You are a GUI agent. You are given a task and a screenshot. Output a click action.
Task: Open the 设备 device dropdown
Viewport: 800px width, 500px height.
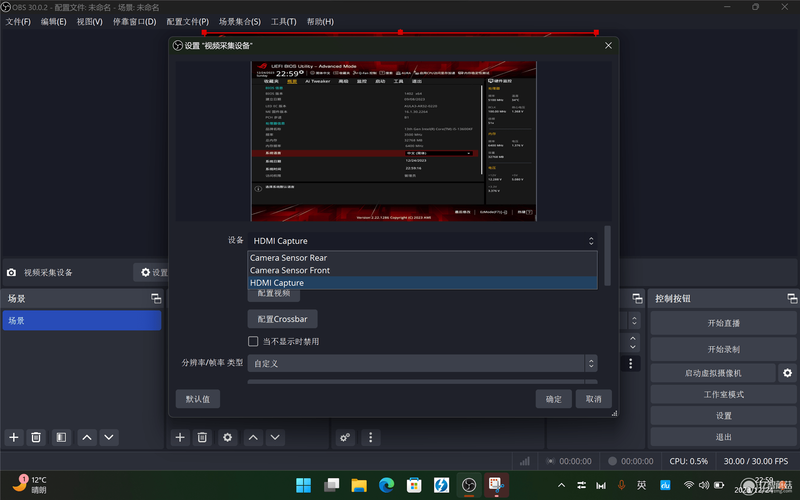422,241
